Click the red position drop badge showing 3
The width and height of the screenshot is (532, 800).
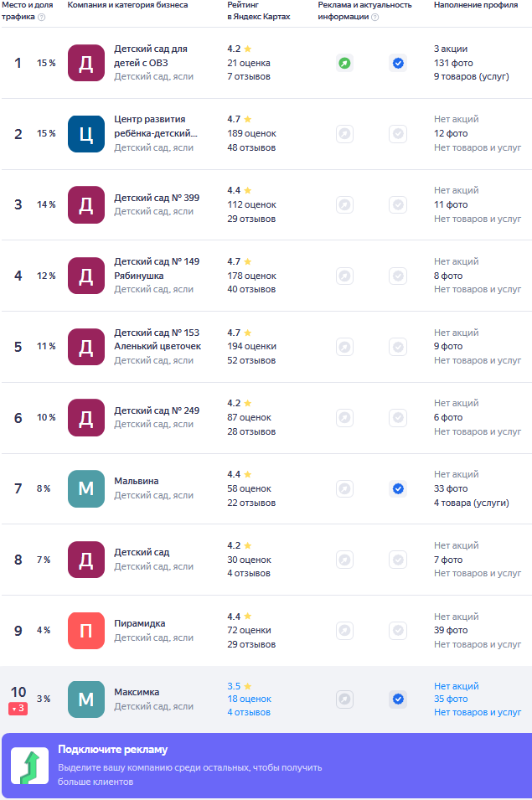tap(18, 709)
